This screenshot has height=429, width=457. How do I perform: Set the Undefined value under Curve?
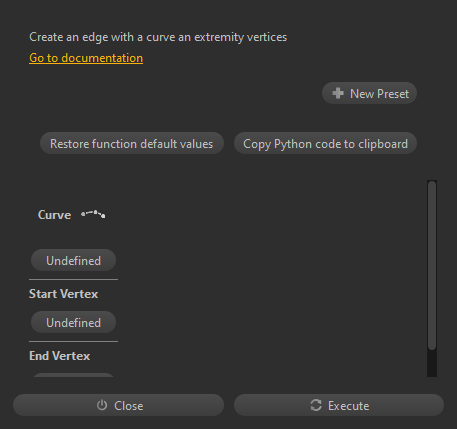click(73, 260)
